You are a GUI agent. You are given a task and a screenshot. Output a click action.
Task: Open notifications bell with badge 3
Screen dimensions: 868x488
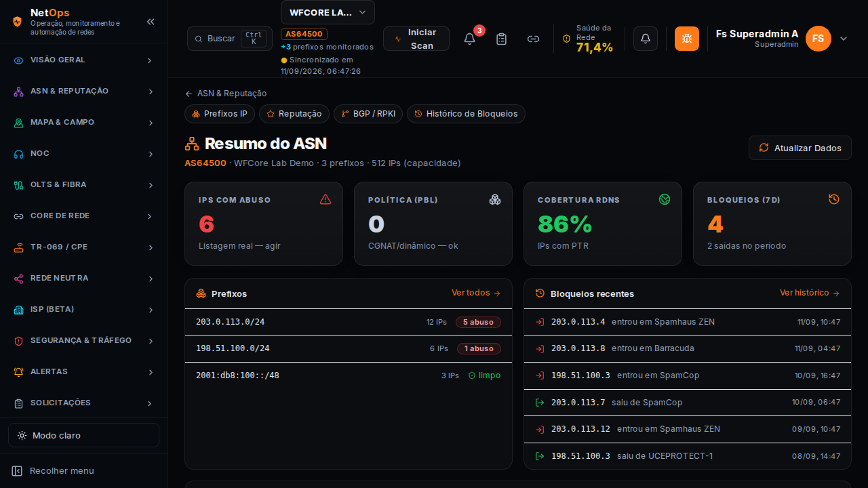point(469,39)
